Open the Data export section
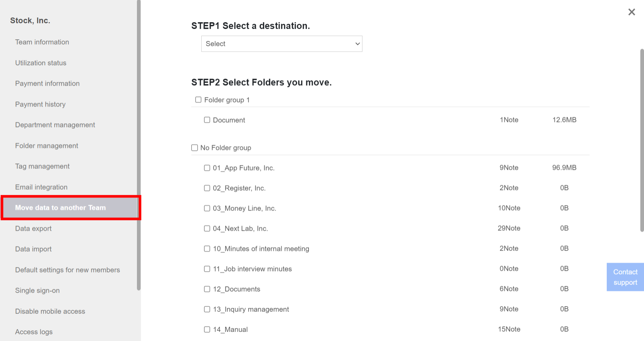 point(33,228)
